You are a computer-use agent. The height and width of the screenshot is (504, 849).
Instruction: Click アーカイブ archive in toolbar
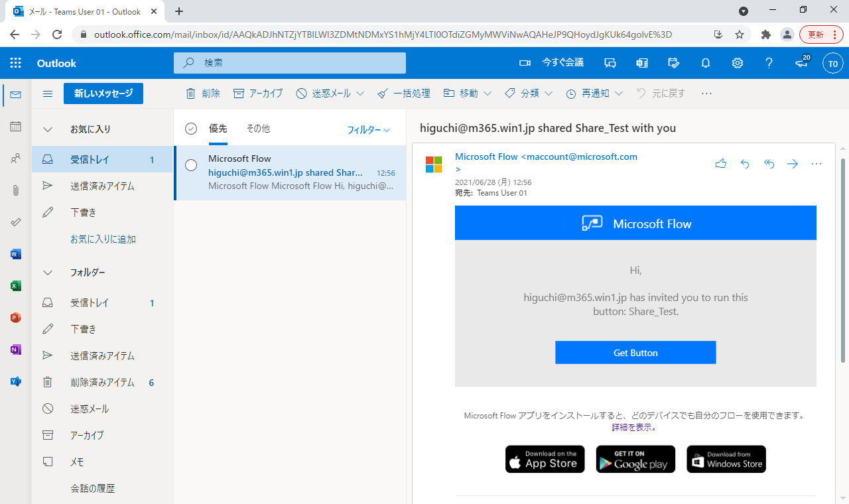pos(258,94)
